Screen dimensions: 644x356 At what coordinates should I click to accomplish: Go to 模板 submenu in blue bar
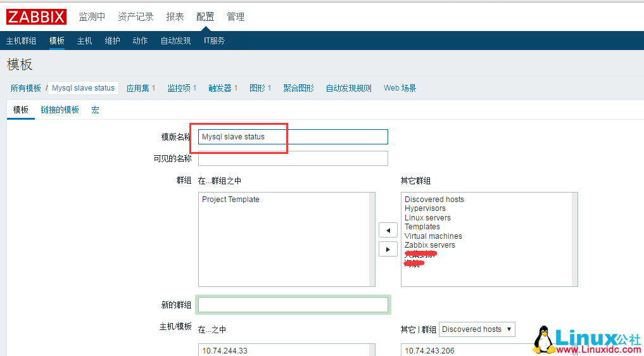point(57,41)
